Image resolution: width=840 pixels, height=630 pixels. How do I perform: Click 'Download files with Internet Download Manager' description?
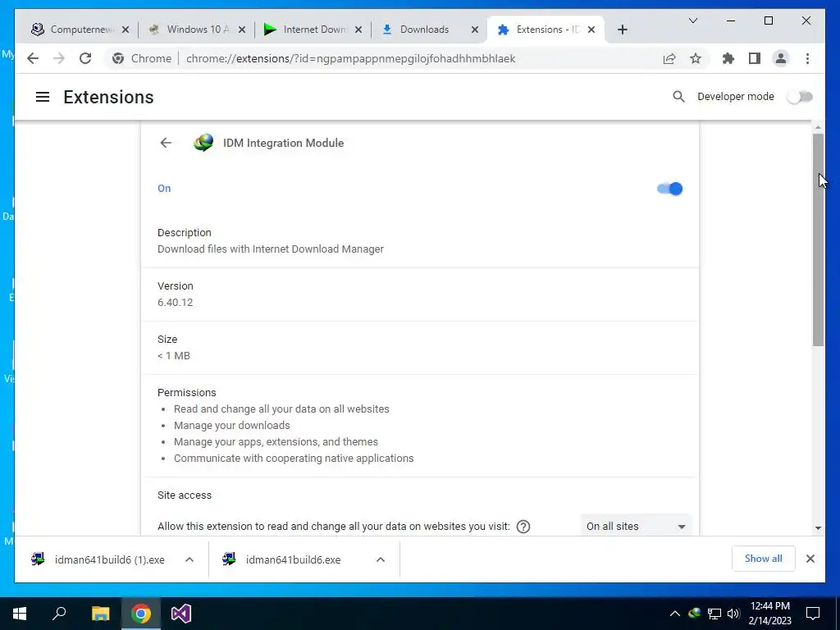[271, 249]
